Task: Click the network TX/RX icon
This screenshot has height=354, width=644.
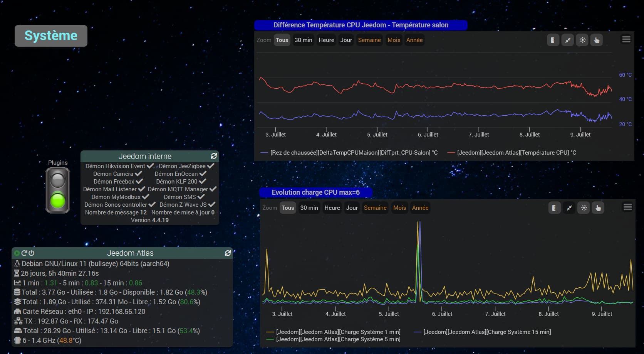Action: tap(18, 321)
